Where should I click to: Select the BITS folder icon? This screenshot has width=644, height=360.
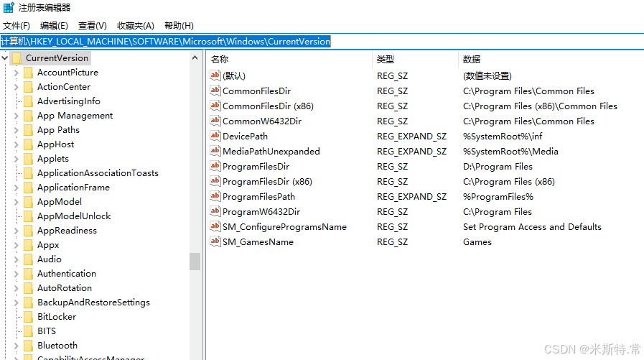(x=28, y=331)
